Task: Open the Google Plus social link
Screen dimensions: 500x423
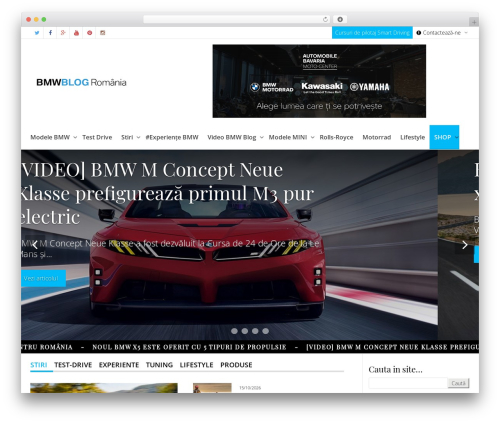Action: (x=63, y=33)
